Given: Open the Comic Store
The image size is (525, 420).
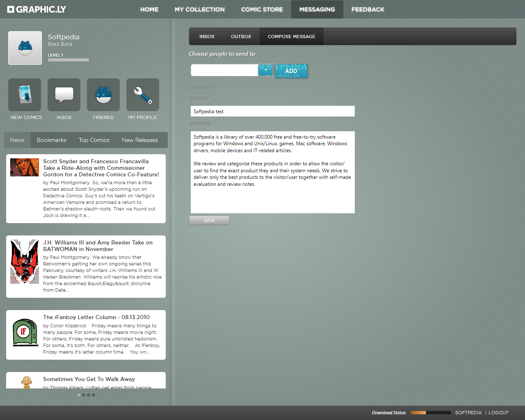Looking at the screenshot, I should coord(262,9).
